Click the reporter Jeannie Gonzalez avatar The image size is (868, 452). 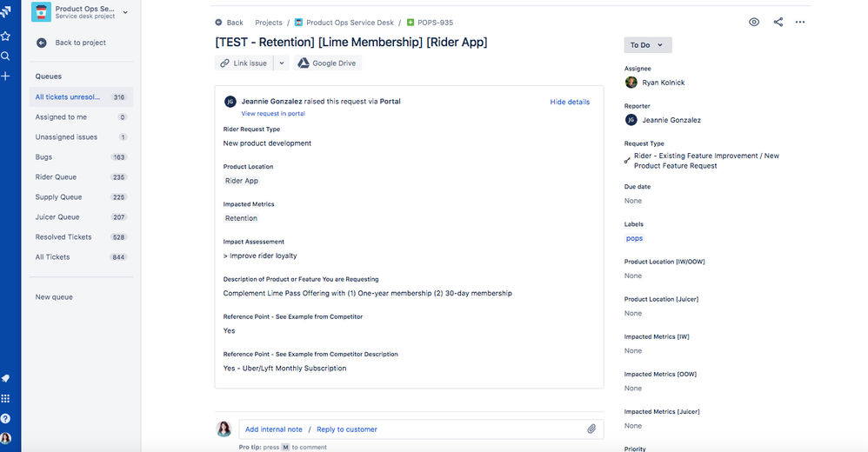pyautogui.click(x=631, y=119)
